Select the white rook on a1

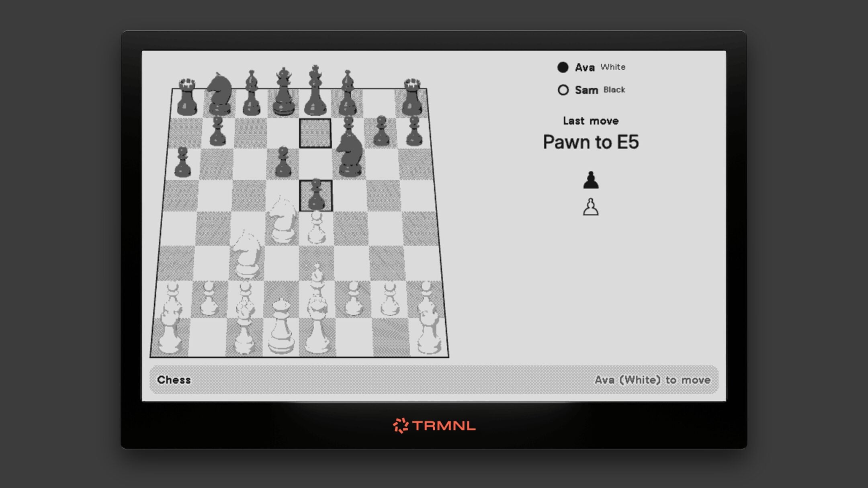tap(171, 332)
